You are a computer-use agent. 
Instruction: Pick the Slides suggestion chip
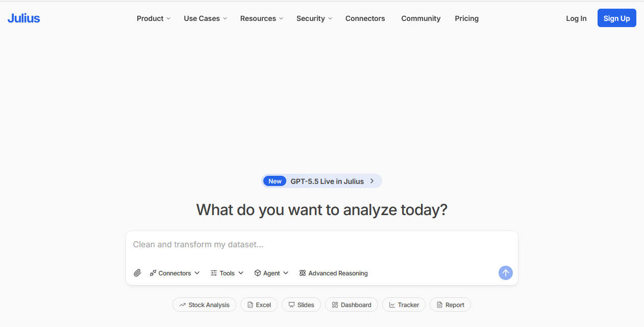(301, 305)
